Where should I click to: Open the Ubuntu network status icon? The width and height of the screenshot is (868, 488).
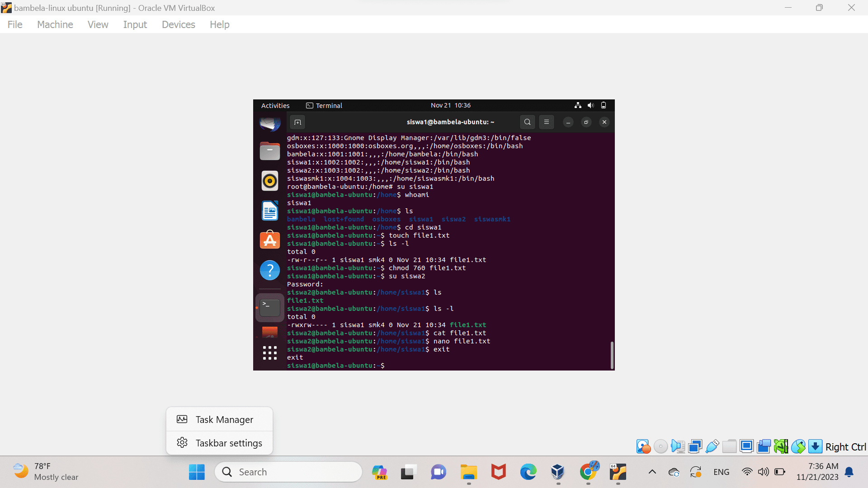point(578,105)
